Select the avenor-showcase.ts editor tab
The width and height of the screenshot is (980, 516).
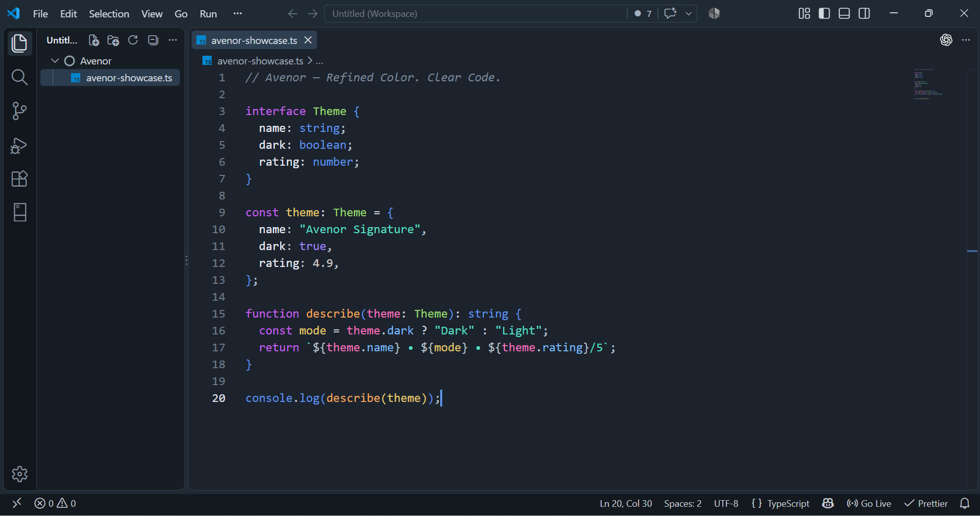tap(254, 40)
